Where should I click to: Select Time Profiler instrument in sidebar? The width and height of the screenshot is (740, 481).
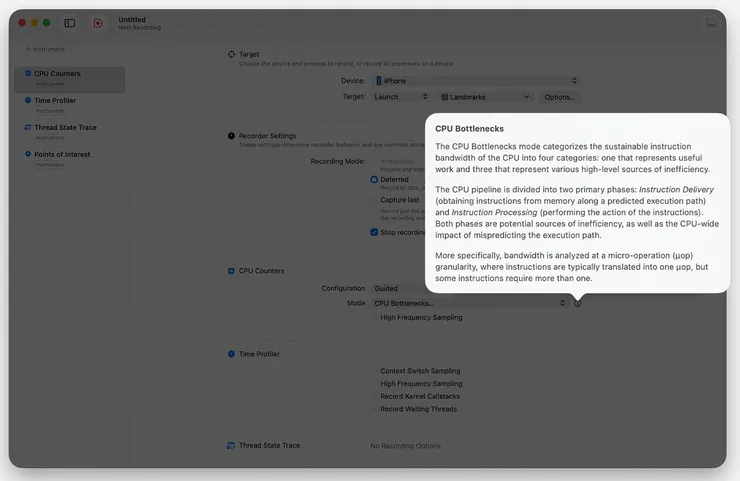coord(70,105)
